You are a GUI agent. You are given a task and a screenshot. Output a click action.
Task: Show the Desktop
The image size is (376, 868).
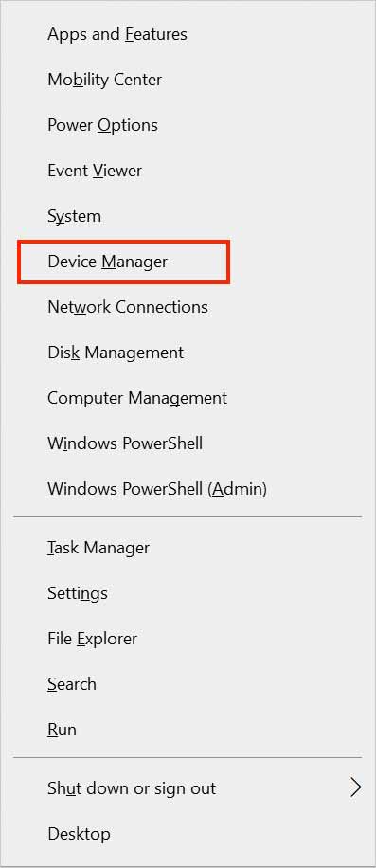[188, 834]
